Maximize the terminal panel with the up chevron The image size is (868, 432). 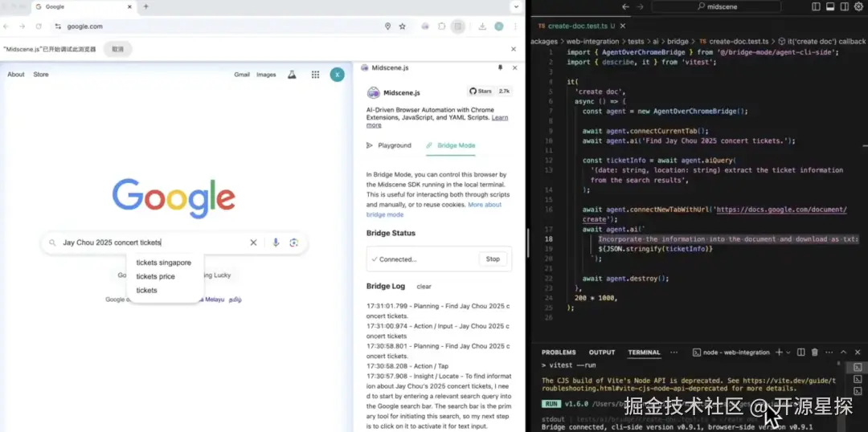tap(843, 353)
